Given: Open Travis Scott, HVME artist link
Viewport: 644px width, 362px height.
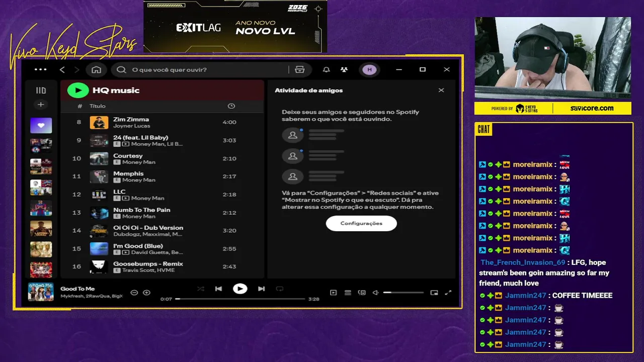Looking at the screenshot, I should (153, 270).
